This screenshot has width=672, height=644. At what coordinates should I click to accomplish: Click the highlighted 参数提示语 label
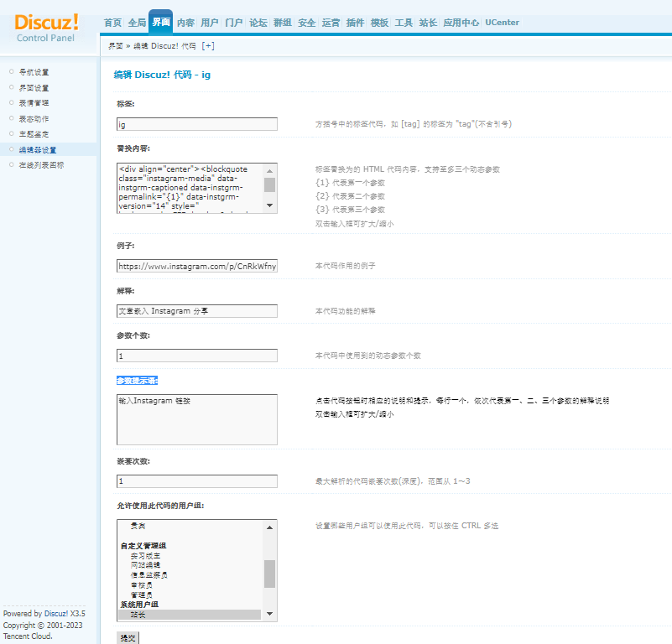click(137, 381)
